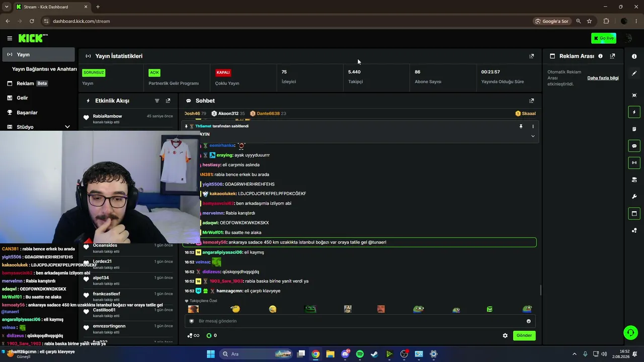This screenshot has width=644, height=362.
Task: Toggle the chat bubble widget in right sidebar
Action: (634, 146)
